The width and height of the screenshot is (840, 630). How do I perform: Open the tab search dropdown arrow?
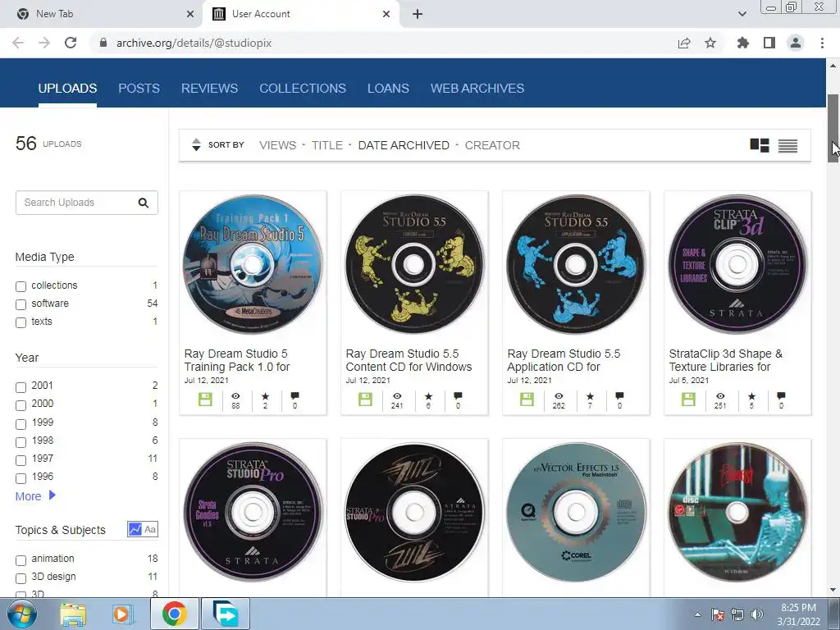[742, 14]
